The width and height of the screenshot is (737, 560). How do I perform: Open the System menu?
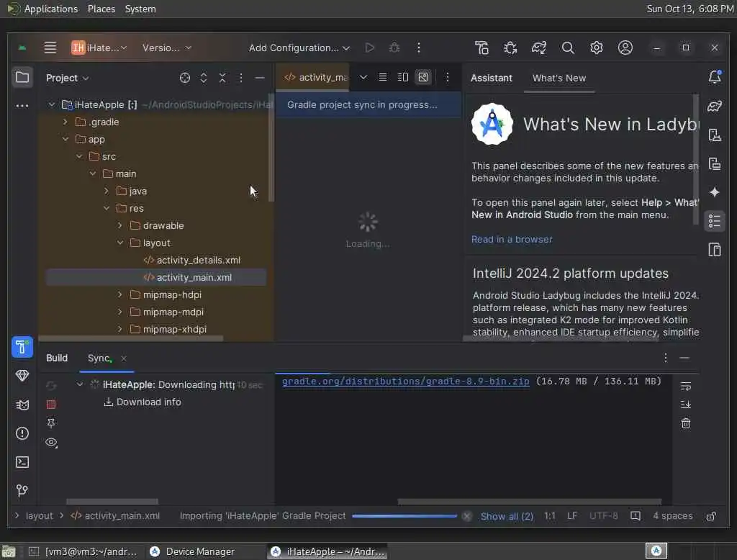coord(140,9)
